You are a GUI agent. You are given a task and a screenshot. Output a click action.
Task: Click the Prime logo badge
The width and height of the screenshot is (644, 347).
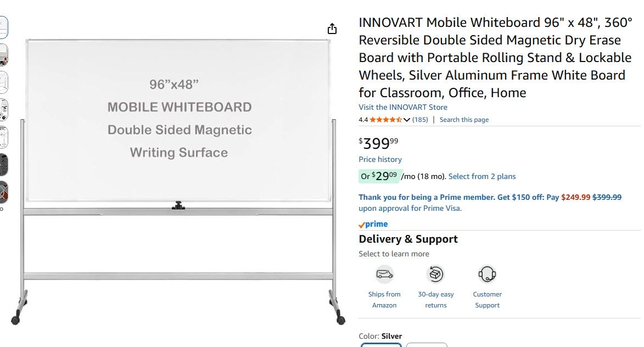pos(373,224)
